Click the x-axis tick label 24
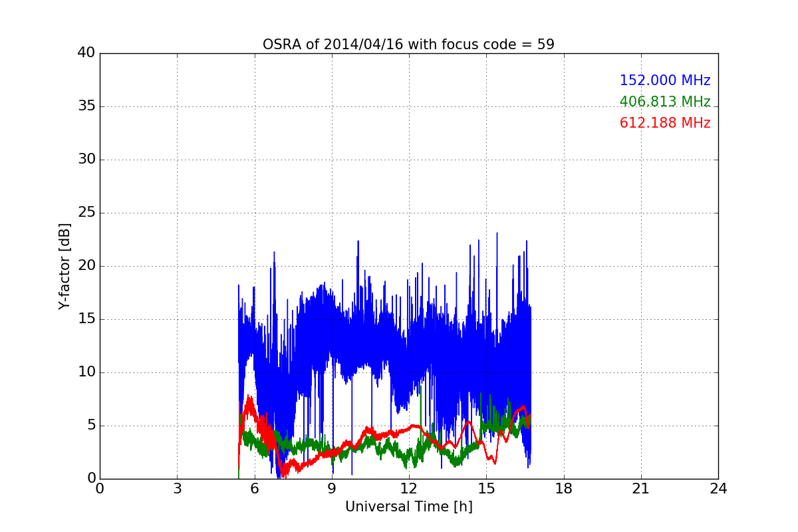 (718, 489)
